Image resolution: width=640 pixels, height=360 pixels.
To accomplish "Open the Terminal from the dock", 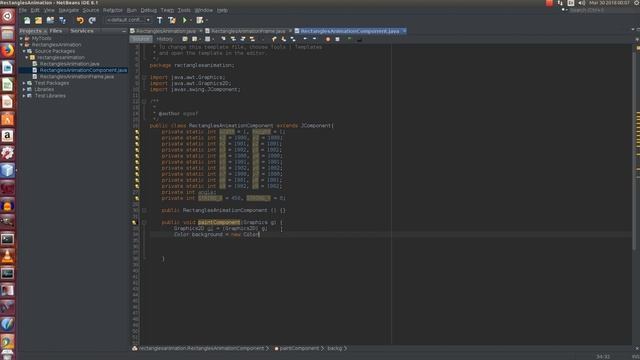I will 7,239.
